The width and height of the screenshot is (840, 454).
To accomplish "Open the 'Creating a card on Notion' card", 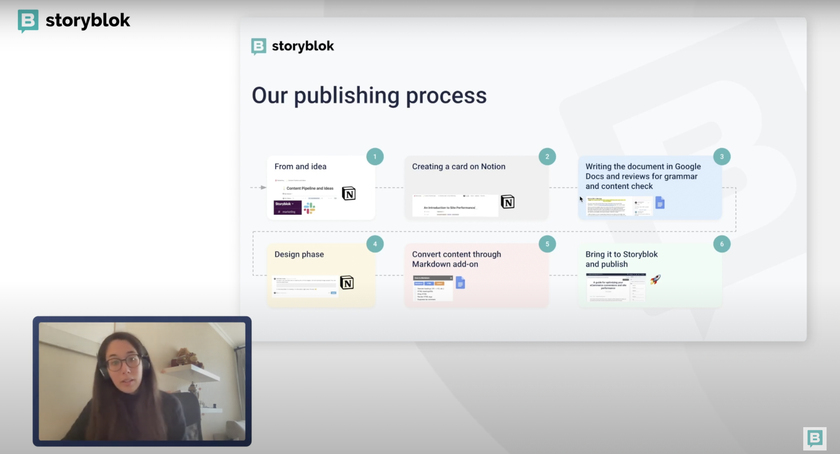I will (x=476, y=188).
